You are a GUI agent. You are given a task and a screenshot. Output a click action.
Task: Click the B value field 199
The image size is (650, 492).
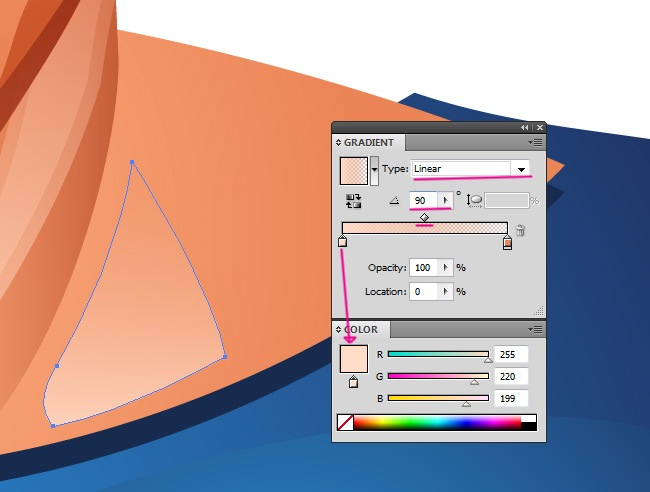[x=512, y=399]
